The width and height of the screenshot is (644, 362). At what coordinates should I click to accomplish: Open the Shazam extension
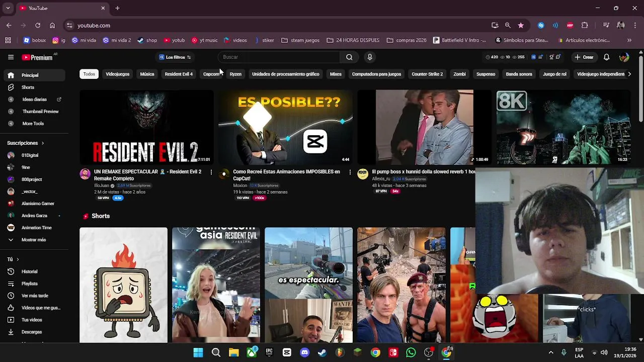point(541,25)
